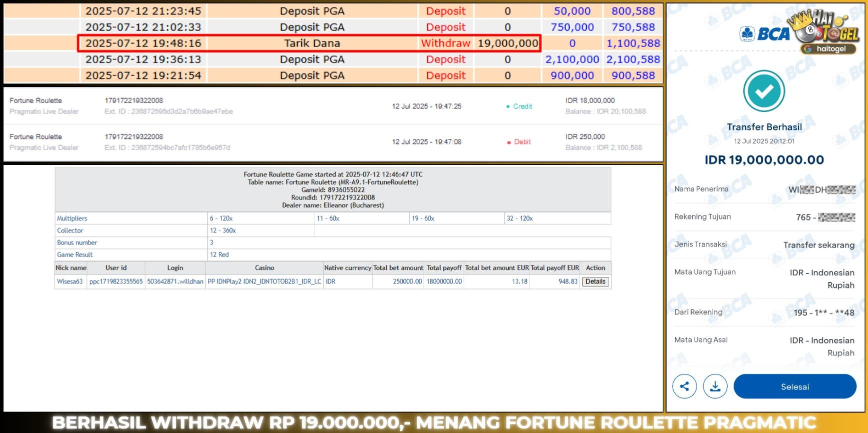Click Transfer sekarang transaction type

[819, 245]
